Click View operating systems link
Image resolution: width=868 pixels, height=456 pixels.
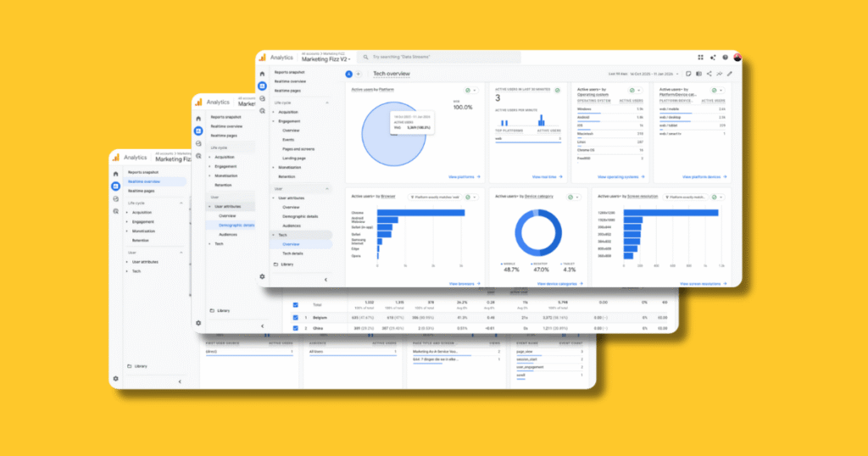pyautogui.click(x=621, y=177)
